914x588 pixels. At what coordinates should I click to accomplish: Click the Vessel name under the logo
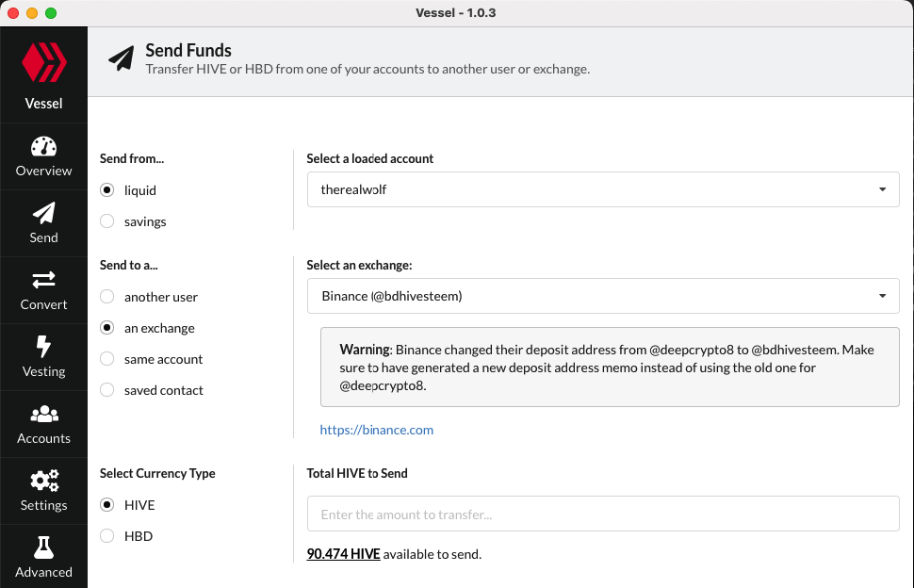(43, 104)
